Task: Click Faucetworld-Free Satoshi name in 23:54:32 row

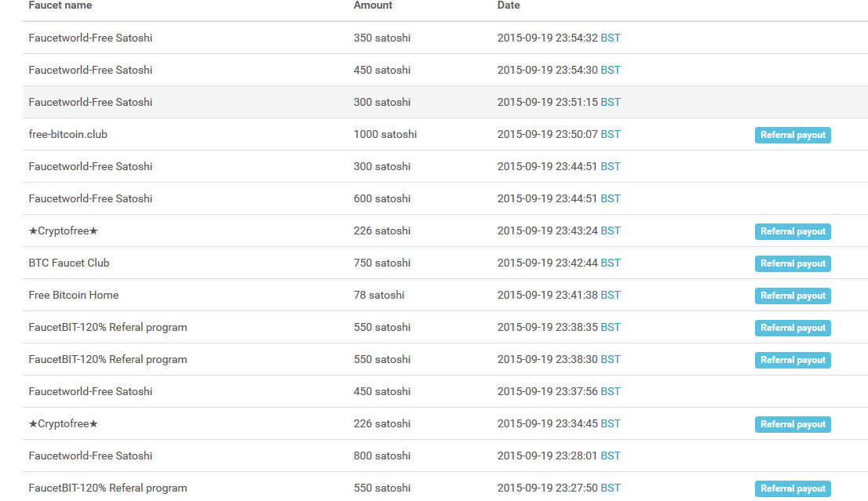Action: pyautogui.click(x=90, y=38)
